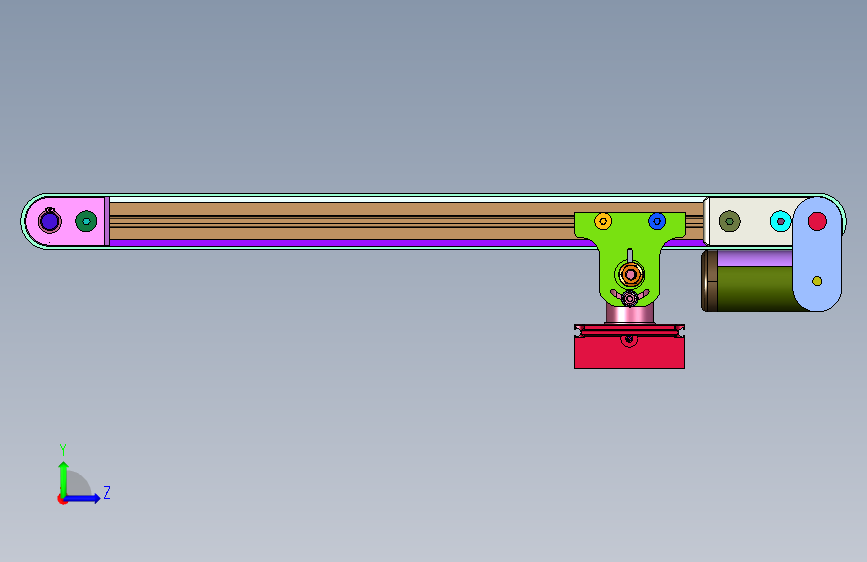Select the pink cylindrical post above the red base

pos(630,314)
